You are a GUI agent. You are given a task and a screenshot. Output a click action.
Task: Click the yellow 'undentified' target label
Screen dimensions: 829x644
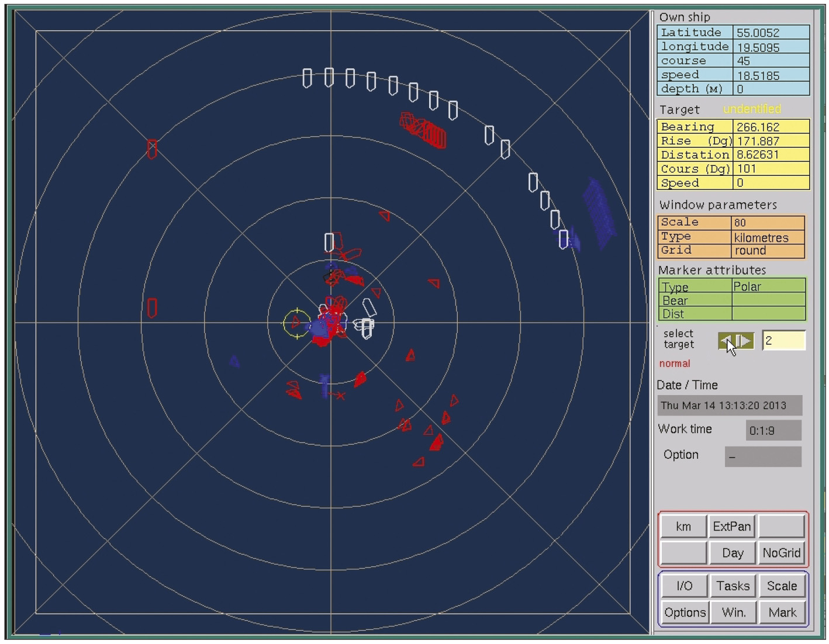click(x=752, y=109)
